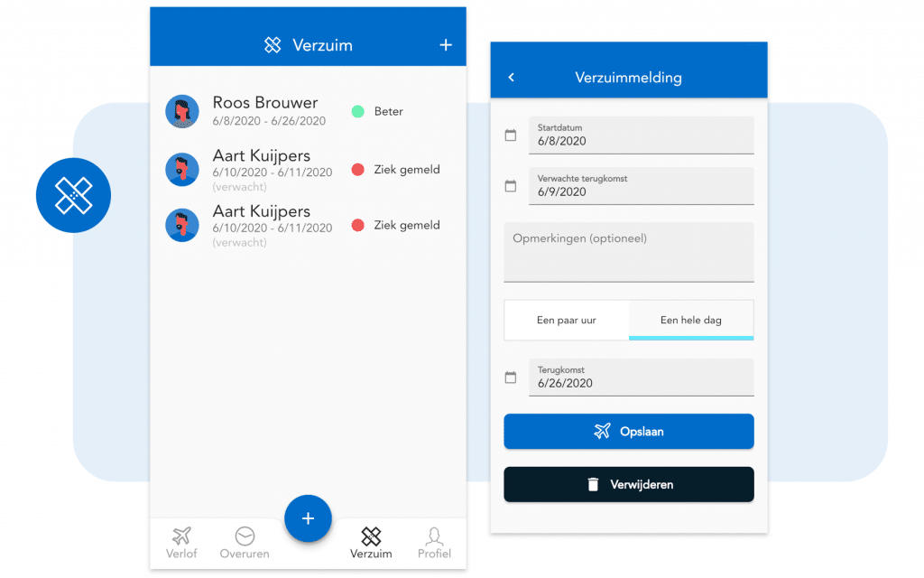Click Roos Brouwer's avatar picture

click(x=182, y=111)
